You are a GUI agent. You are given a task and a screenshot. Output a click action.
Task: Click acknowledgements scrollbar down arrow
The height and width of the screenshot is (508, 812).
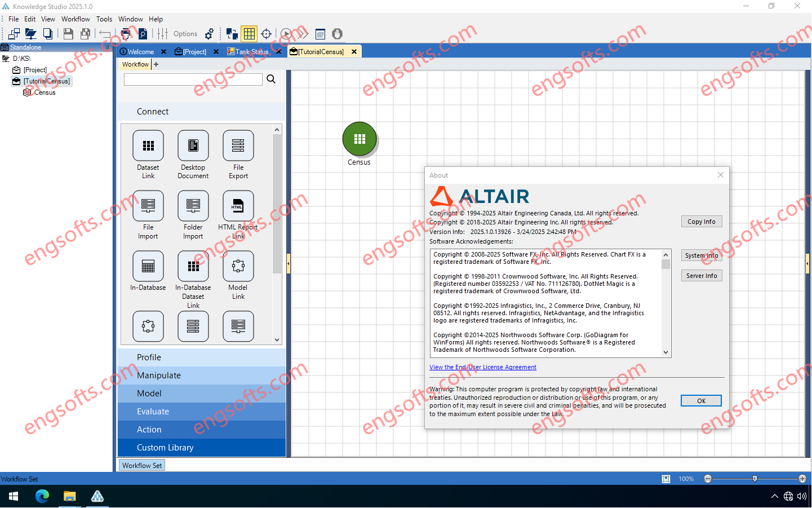coord(665,352)
